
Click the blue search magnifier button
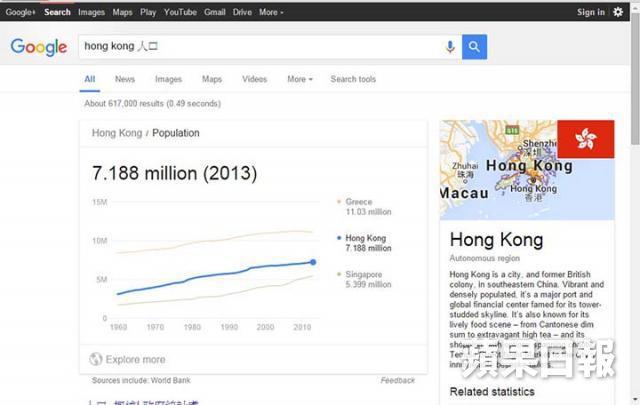pyautogui.click(x=474, y=47)
